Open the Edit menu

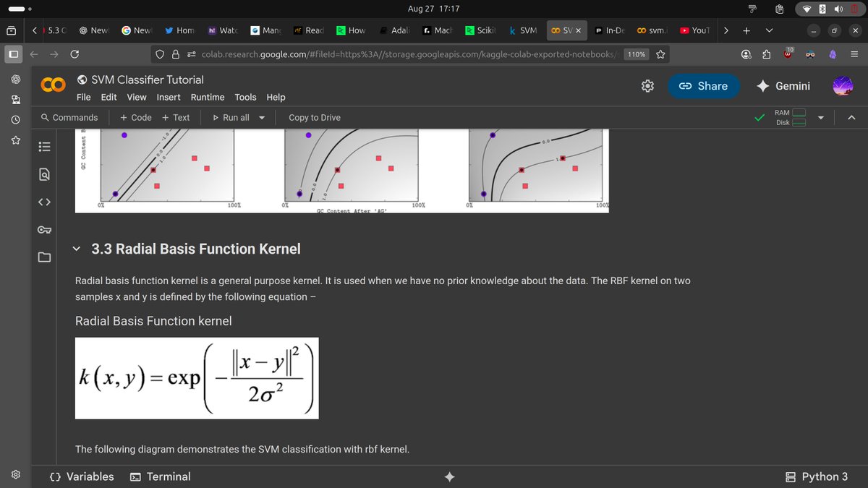point(109,97)
